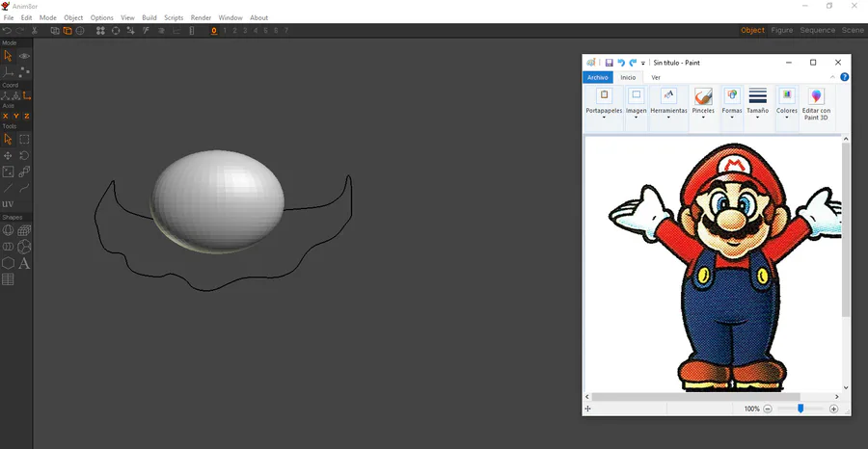The image size is (868, 449).
Task: Select the axis pivot mode icon
Action: [x=8, y=72]
